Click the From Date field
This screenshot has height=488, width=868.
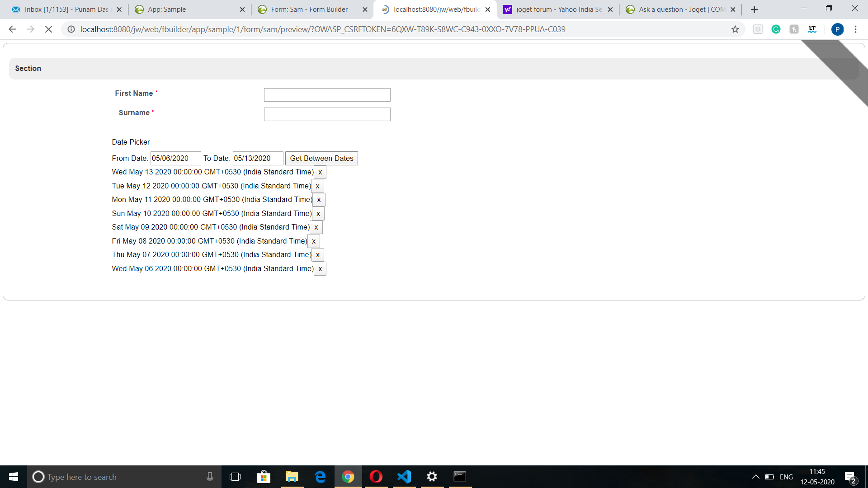click(x=175, y=159)
